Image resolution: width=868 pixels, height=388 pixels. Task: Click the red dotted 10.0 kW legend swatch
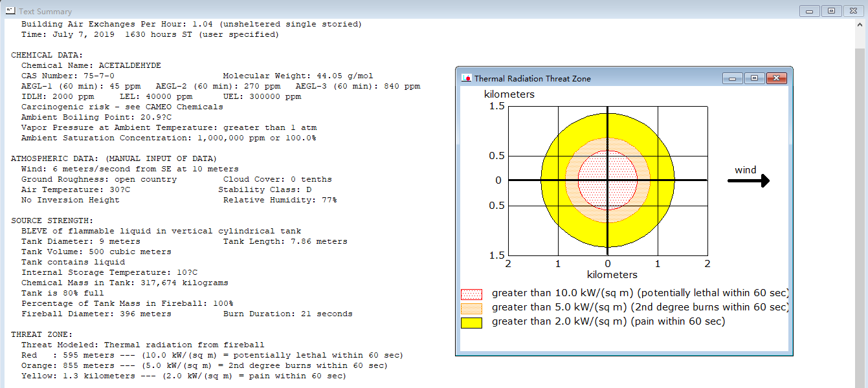point(471,294)
